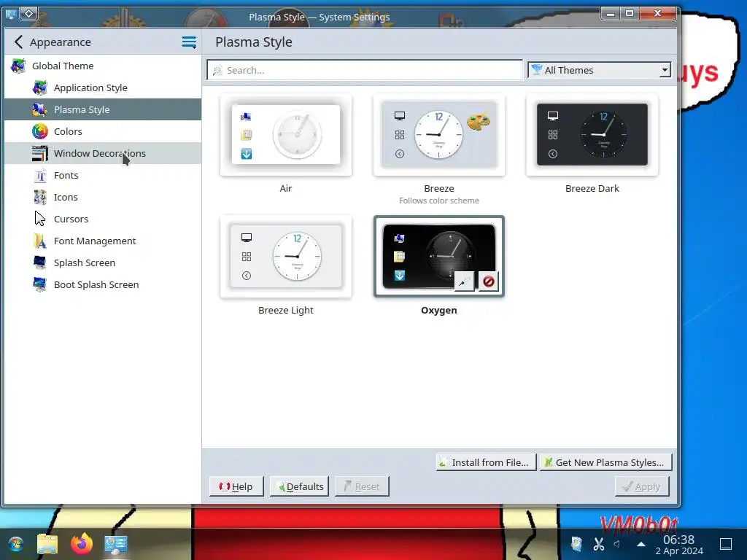Image resolution: width=747 pixels, height=560 pixels.
Task: Focus the theme Search field
Action: 365,70
